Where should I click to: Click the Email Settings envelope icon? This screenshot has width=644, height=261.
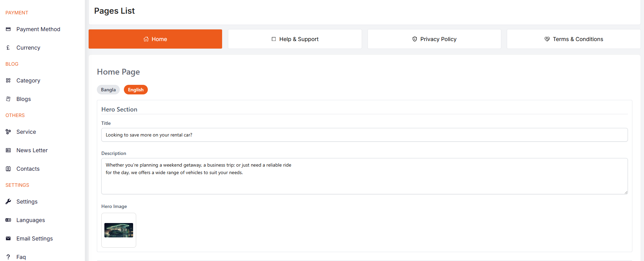(x=8, y=238)
